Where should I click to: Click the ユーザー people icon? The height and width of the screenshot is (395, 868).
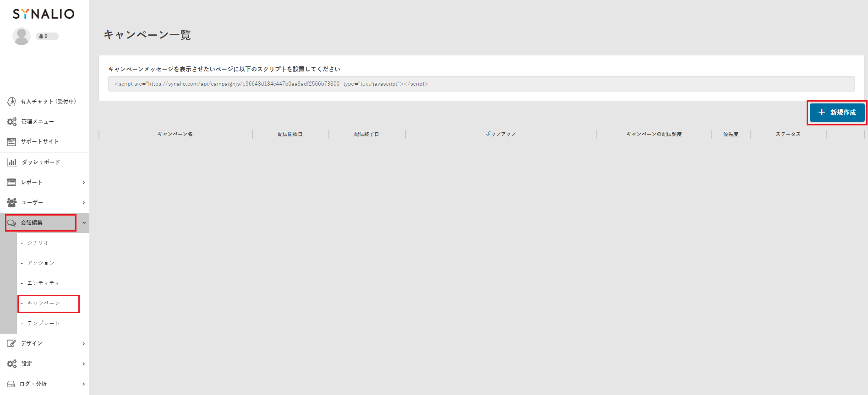(x=12, y=202)
